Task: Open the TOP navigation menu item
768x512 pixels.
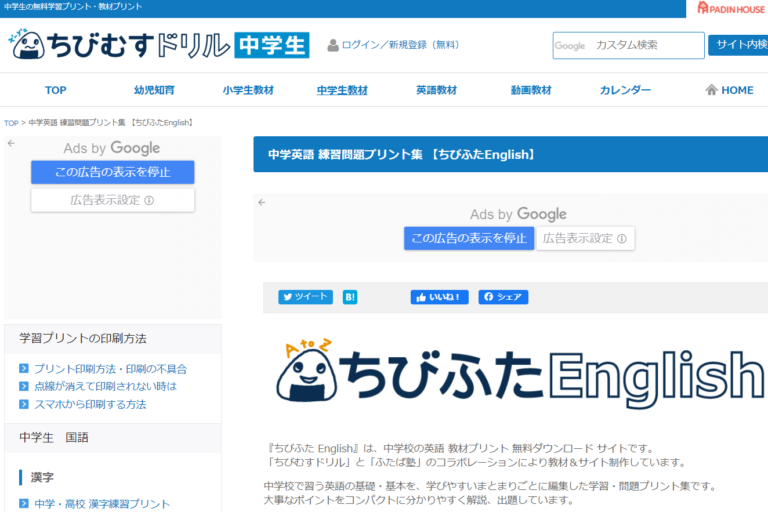Action: [x=55, y=90]
